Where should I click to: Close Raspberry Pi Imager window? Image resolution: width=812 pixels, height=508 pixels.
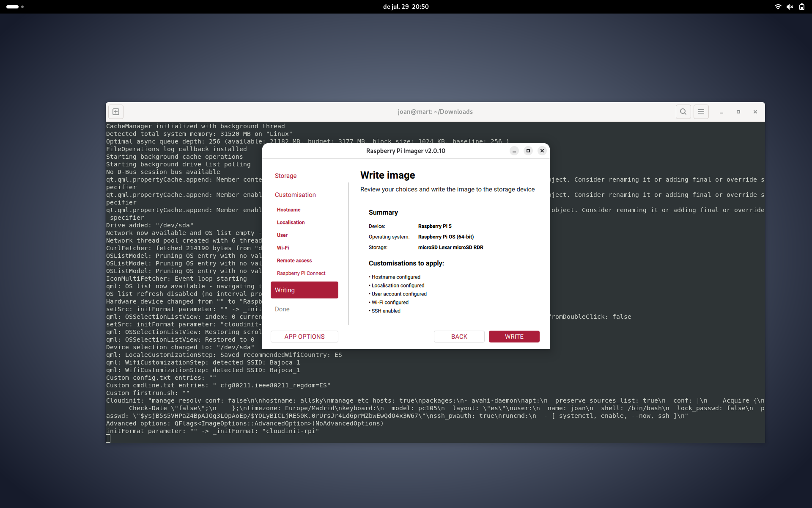coord(542,151)
